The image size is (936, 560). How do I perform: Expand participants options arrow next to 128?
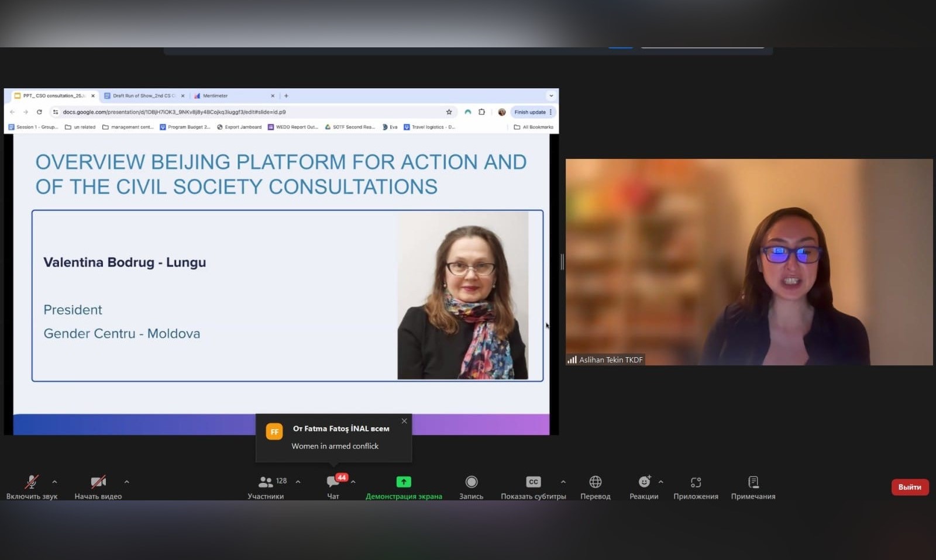click(x=298, y=482)
